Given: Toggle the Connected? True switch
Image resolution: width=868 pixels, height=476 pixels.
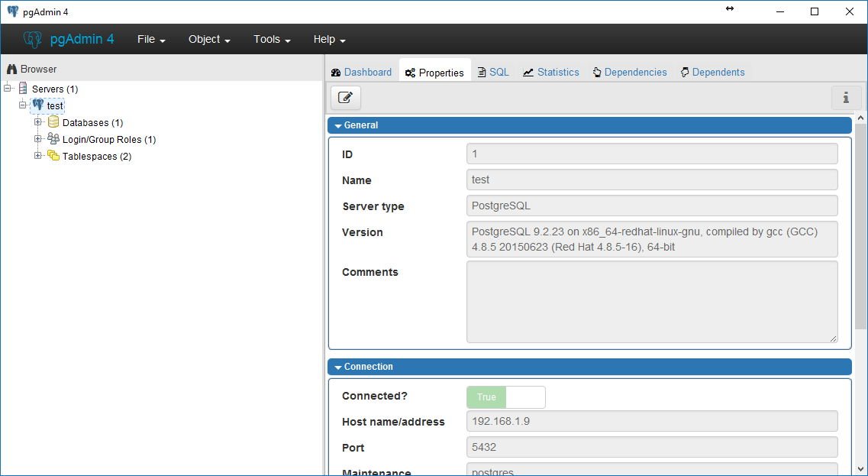Looking at the screenshot, I should coord(506,397).
